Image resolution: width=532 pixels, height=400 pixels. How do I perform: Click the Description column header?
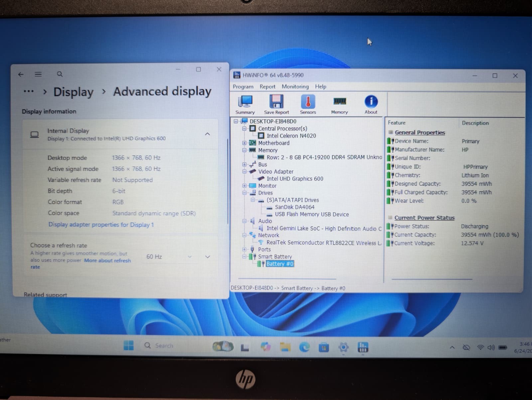475,123
